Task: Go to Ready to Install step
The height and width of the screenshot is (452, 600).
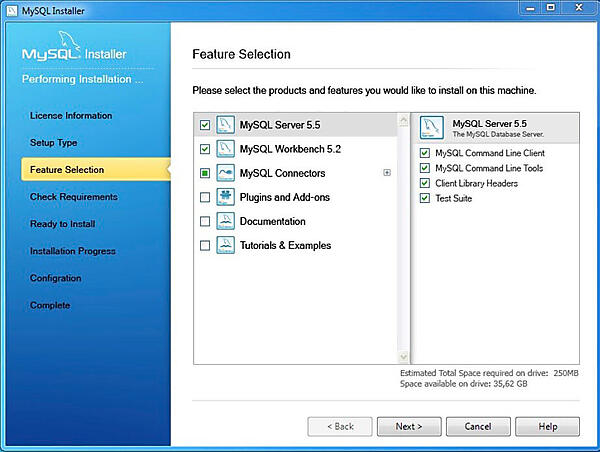Action: 63,224
